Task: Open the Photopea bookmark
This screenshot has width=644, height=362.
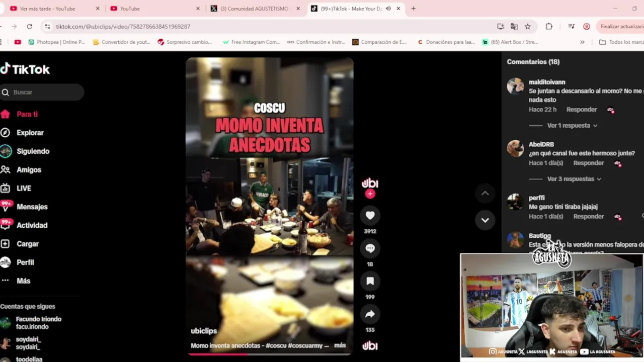Action: click(56, 42)
